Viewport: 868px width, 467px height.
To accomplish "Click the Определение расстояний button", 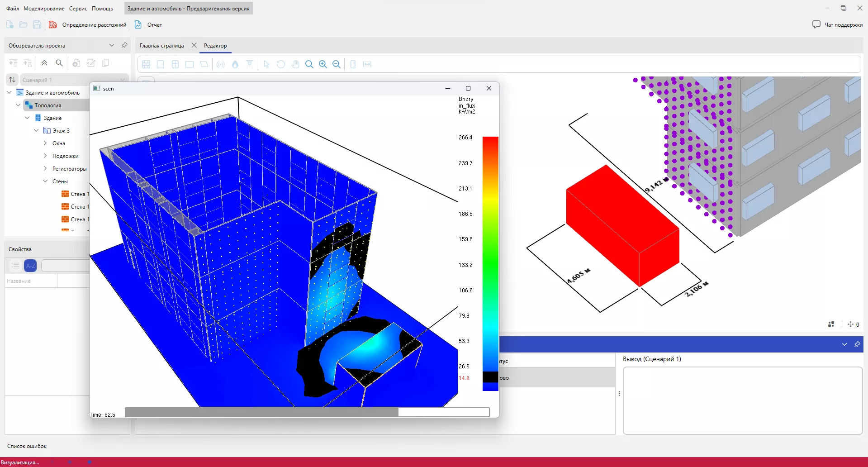I will 88,25.
